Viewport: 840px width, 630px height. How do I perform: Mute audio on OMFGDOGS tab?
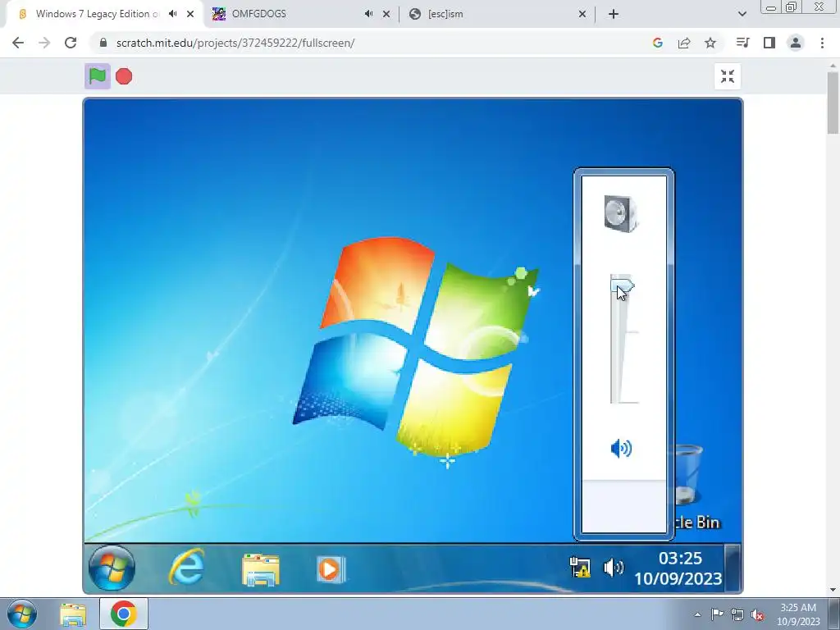pyautogui.click(x=368, y=14)
